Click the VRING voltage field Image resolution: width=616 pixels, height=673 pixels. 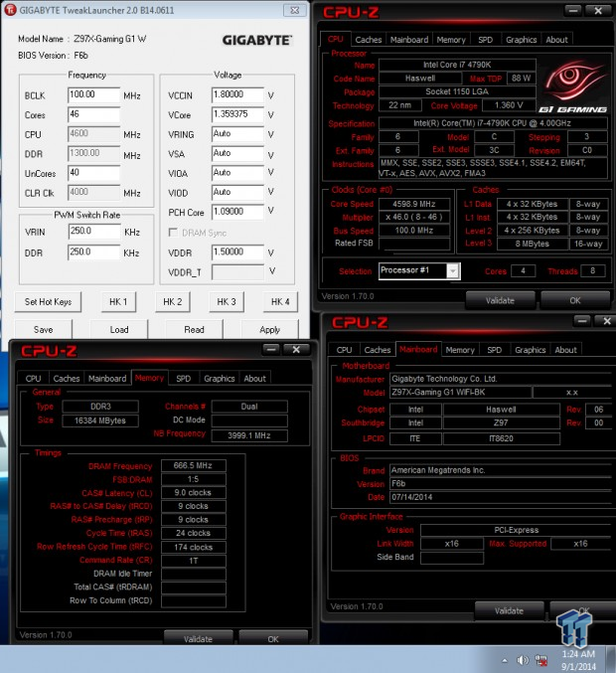pos(237,134)
